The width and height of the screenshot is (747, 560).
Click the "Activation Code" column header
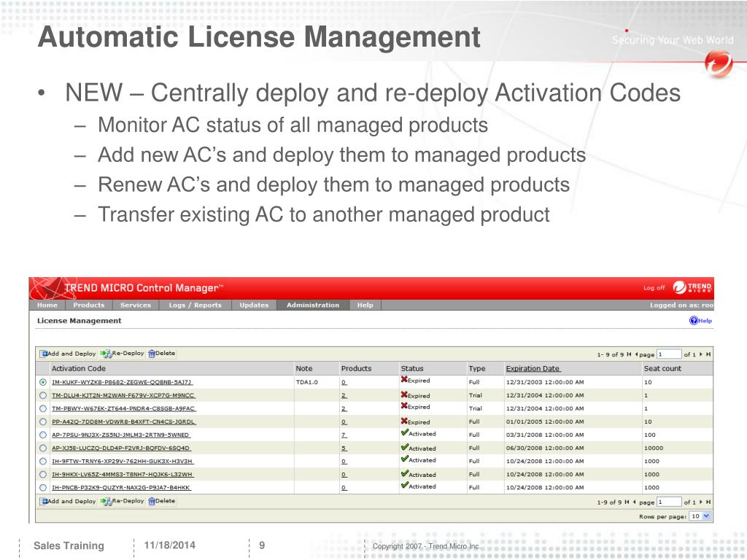click(x=79, y=368)
